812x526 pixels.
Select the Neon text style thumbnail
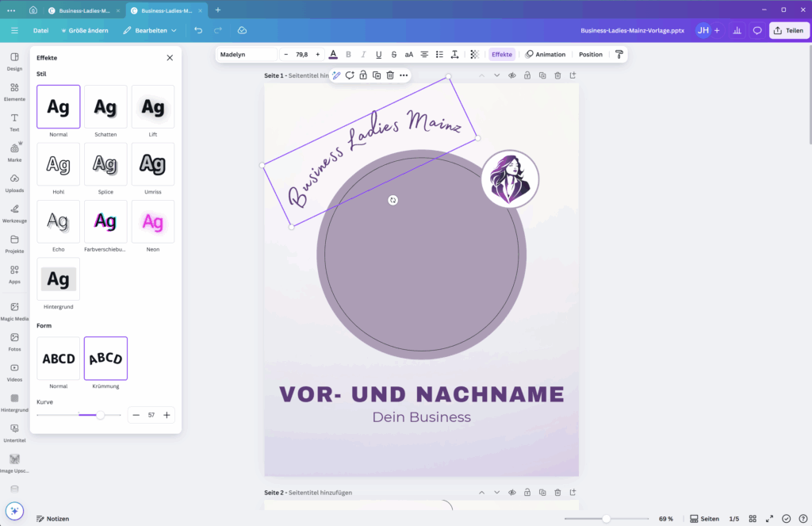click(x=153, y=222)
